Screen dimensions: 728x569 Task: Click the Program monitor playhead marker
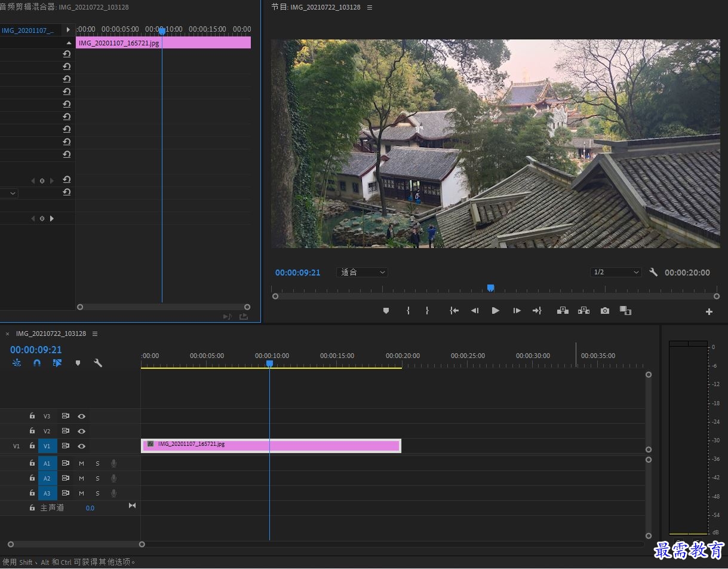tap(490, 287)
